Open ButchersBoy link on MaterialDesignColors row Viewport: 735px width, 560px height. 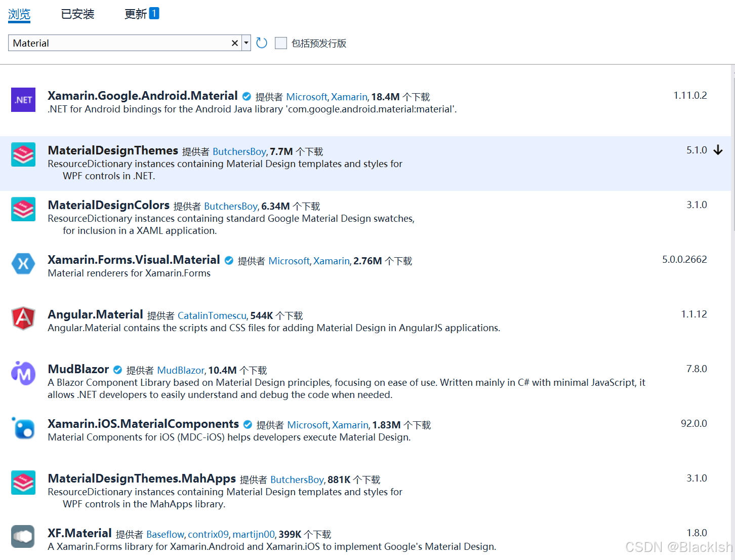(x=230, y=206)
